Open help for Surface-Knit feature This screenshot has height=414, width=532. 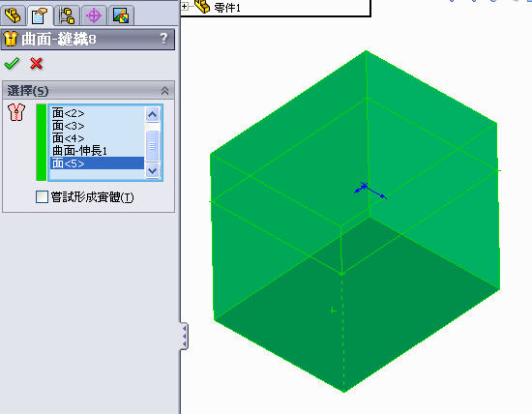pos(163,39)
